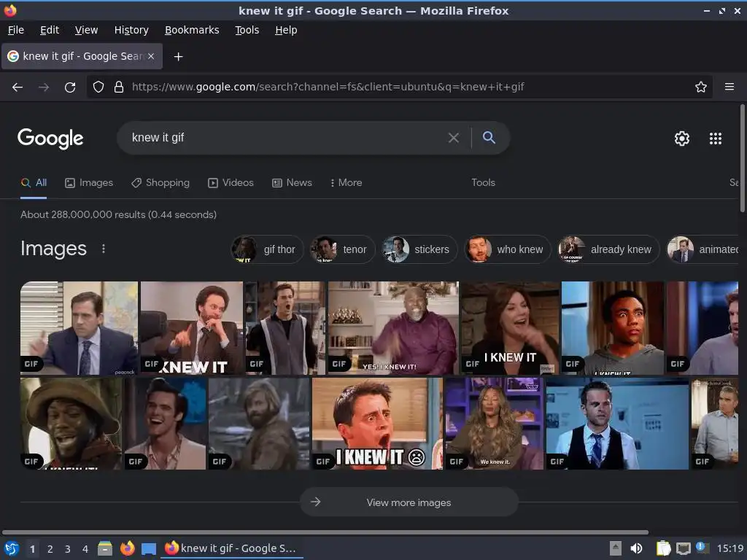Open Google search Tools filter
This screenshot has width=747, height=560.
[483, 183]
